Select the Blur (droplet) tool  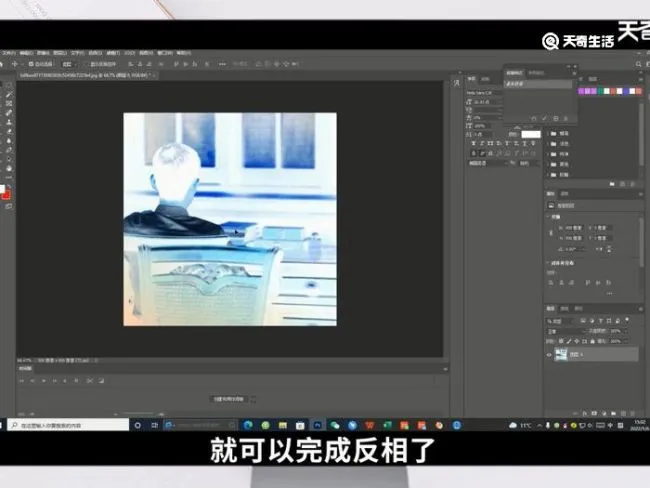pyautogui.click(x=9, y=141)
